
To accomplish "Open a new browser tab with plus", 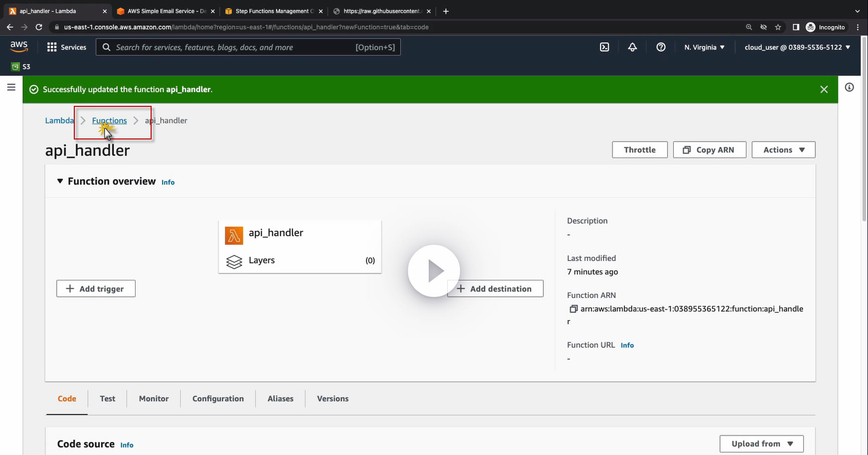I will coord(446,11).
